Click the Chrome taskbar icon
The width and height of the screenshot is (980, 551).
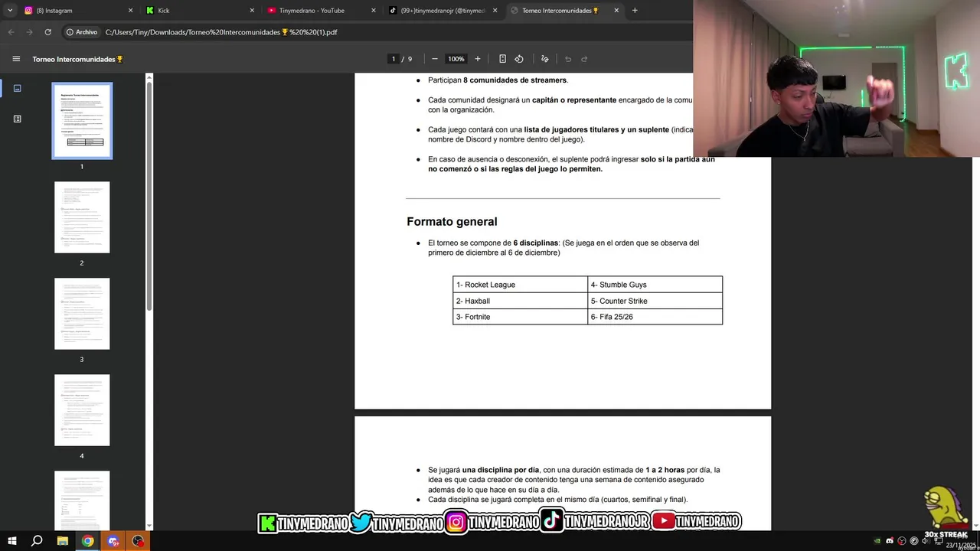click(88, 541)
